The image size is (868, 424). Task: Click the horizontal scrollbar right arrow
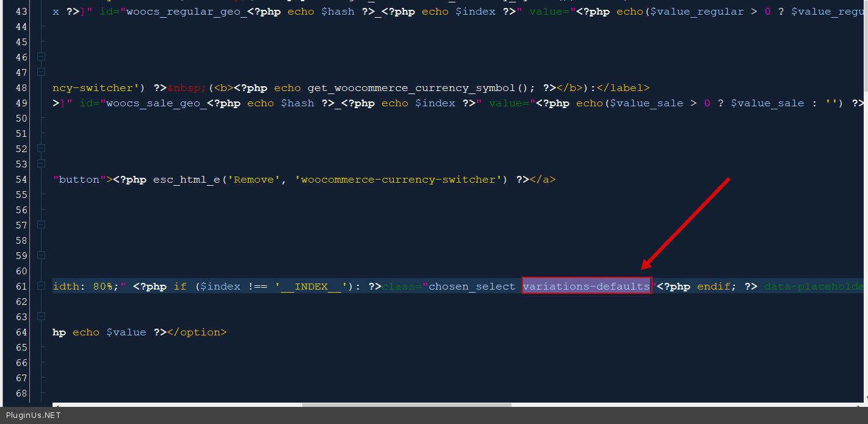(862, 404)
